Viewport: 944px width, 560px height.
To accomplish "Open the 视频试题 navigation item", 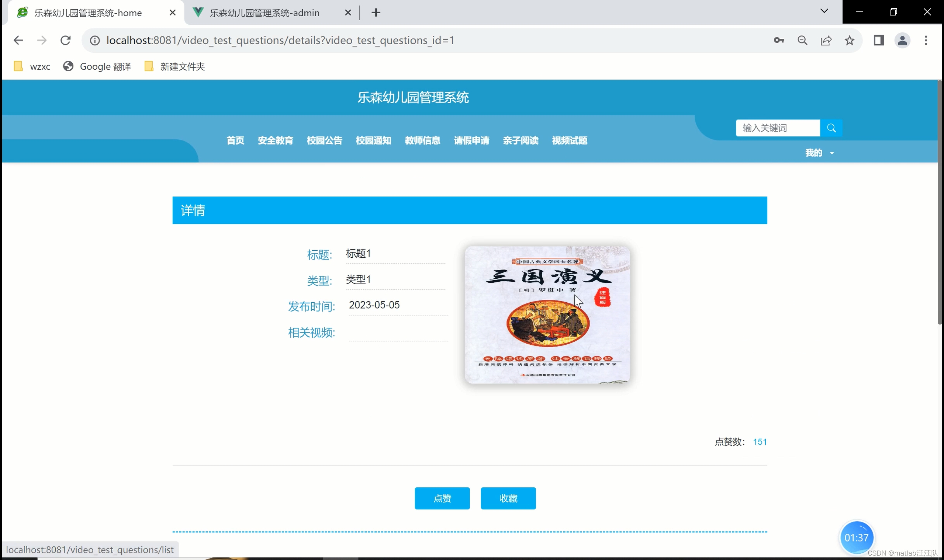I will 570,140.
